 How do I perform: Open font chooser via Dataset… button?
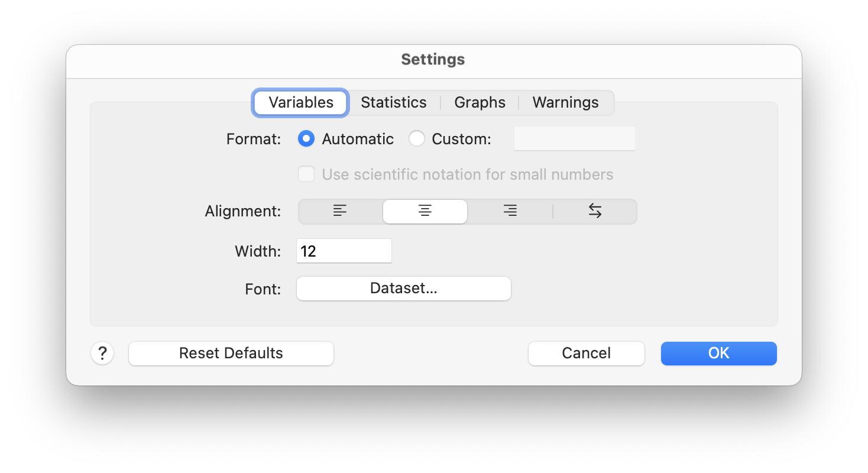click(403, 289)
